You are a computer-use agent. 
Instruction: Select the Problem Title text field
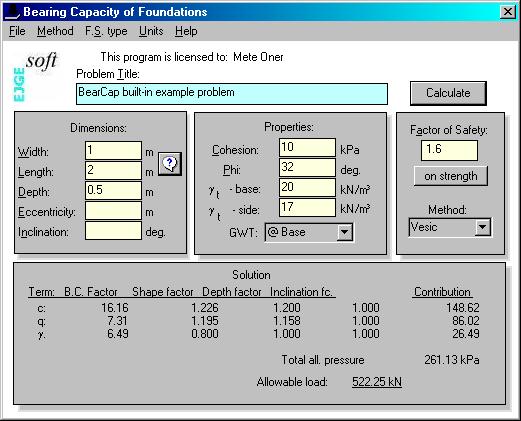point(232,94)
